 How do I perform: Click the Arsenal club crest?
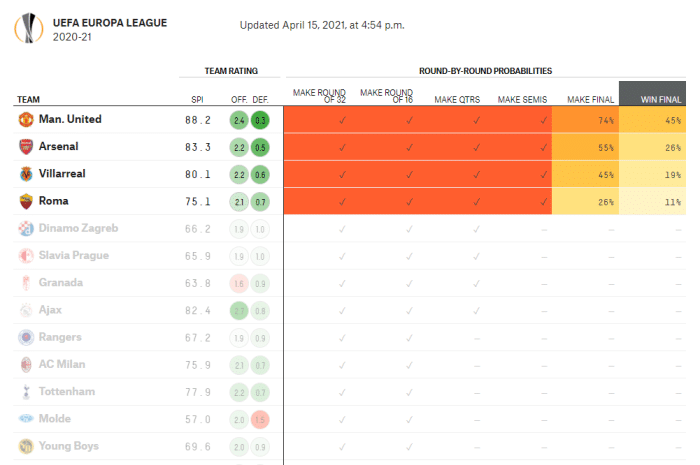point(25,147)
